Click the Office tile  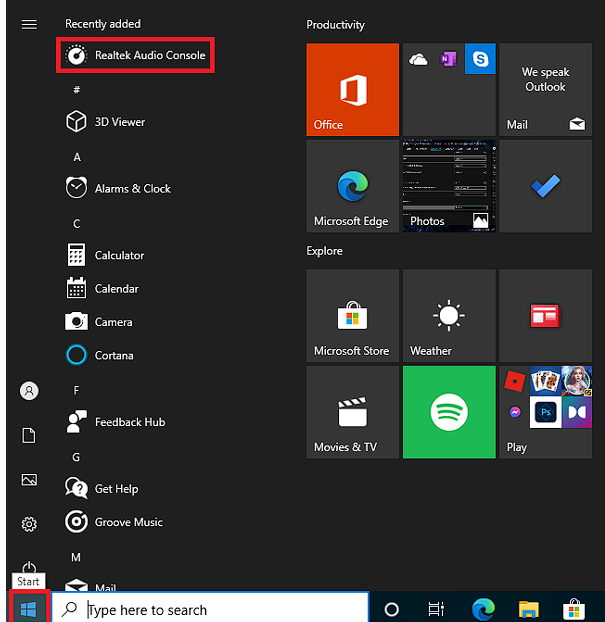coord(352,89)
